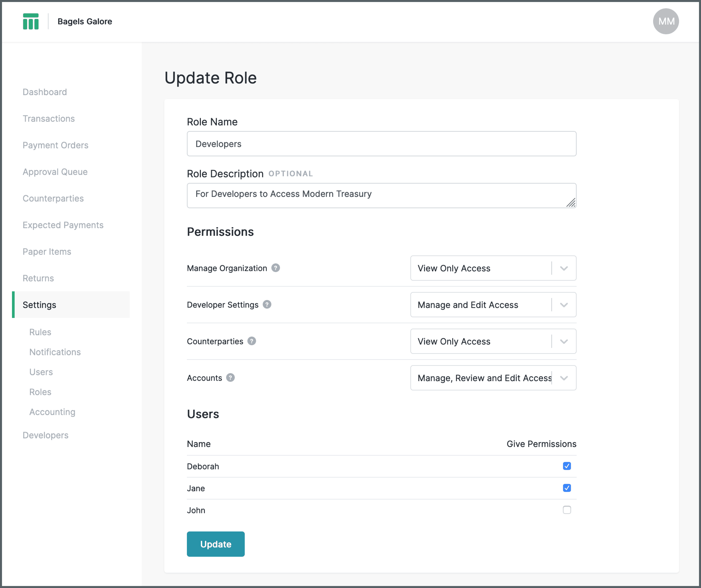
Task: Open Approval Queue from sidebar
Action: [55, 172]
